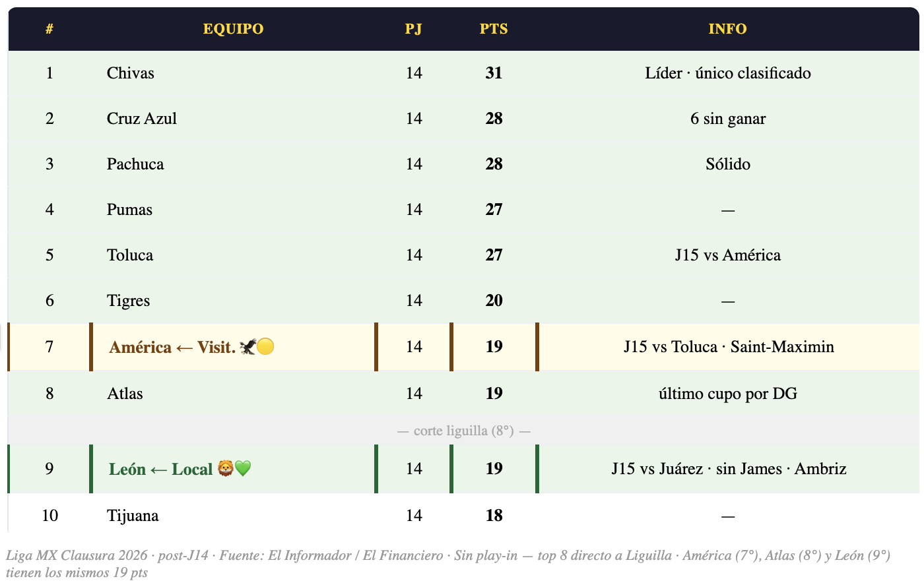Select the Chivas team name
Viewport: 924px width, 583px height.
131,73
